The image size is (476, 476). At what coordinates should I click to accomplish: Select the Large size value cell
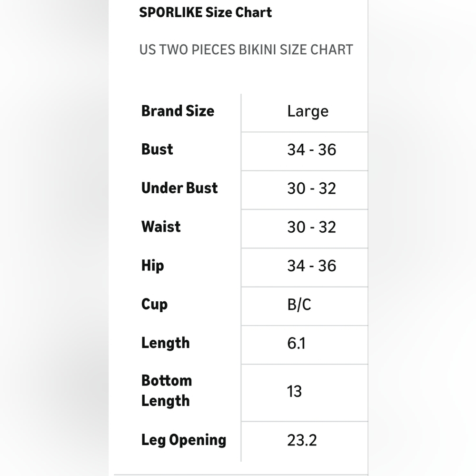[x=308, y=112]
